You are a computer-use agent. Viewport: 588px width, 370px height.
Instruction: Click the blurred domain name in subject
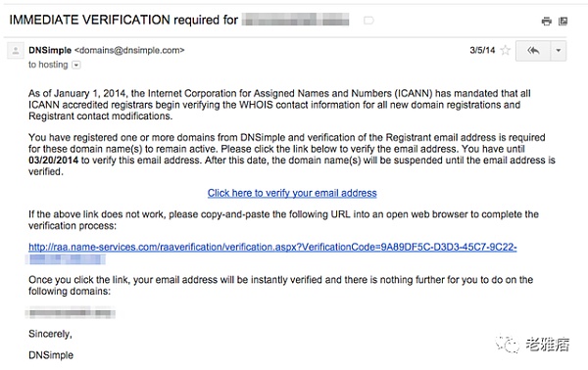(x=296, y=20)
